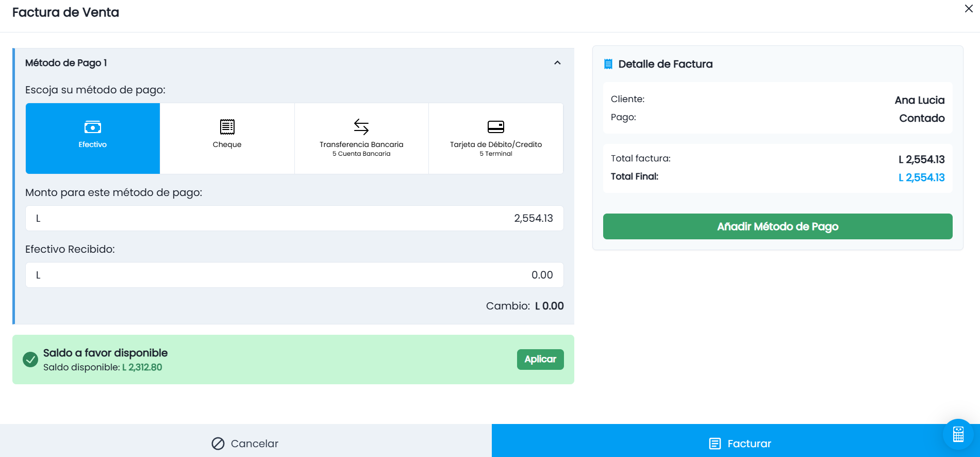Select the Efectivo cash payment method
Screen dimensions: 980x457
click(x=93, y=138)
